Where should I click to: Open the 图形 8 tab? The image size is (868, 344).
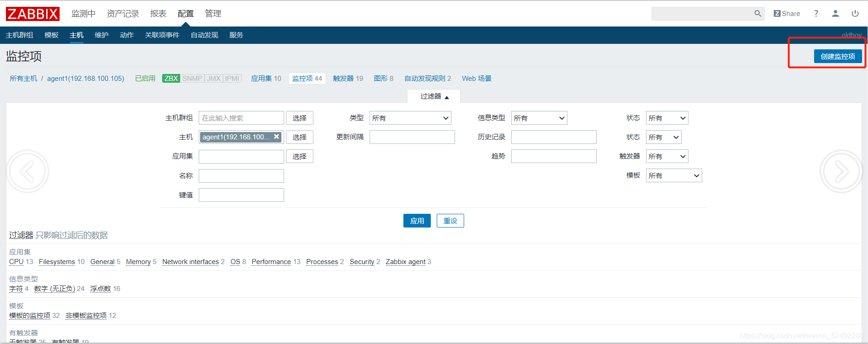tap(384, 79)
